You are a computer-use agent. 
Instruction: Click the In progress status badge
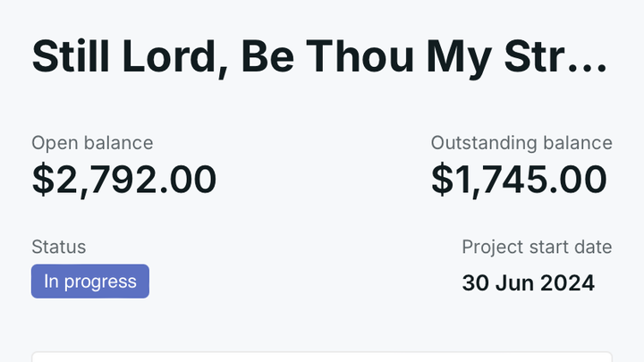[90, 282]
